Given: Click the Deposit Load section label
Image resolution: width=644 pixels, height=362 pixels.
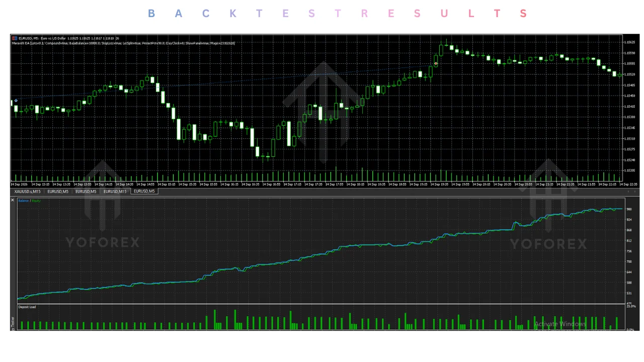Looking at the screenshot, I should tap(27, 307).
